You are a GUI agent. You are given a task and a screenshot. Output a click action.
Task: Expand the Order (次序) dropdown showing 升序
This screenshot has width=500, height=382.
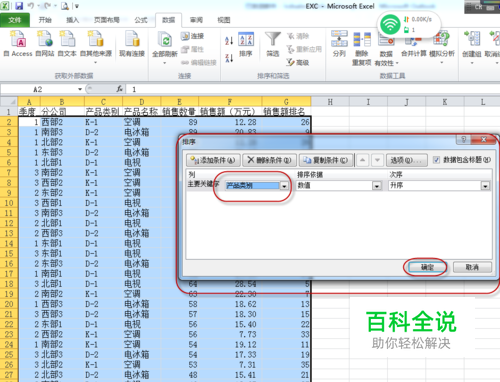point(486,186)
